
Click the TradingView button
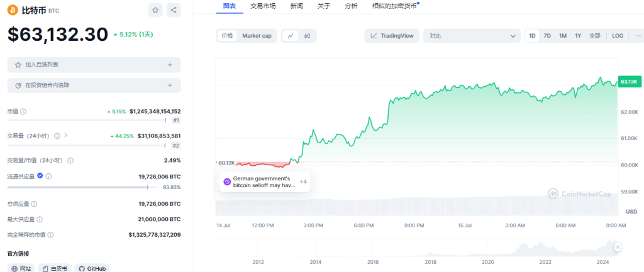[392, 36]
